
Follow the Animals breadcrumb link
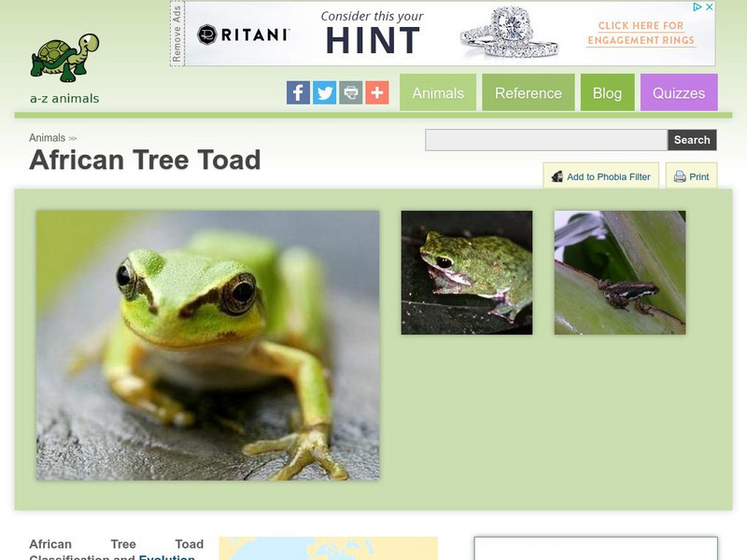click(x=48, y=137)
